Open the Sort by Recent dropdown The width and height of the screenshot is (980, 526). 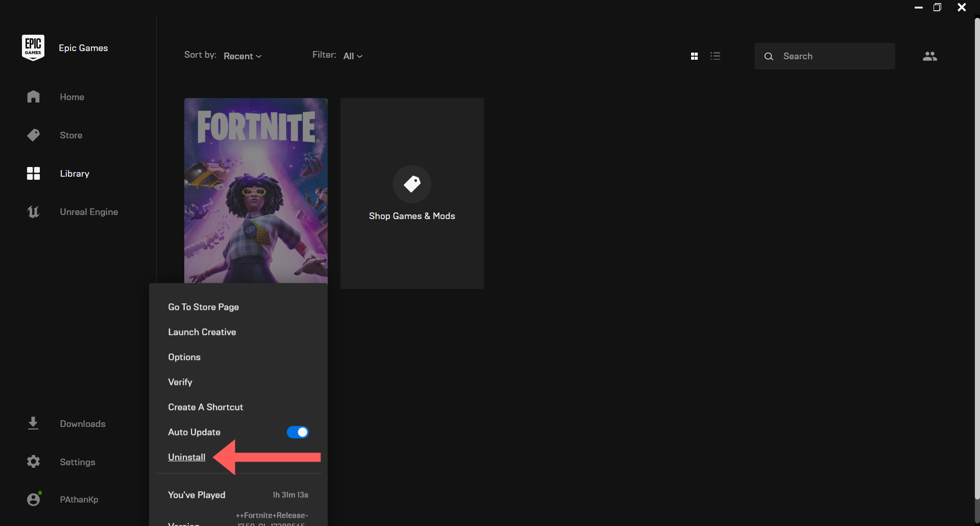[x=242, y=56]
